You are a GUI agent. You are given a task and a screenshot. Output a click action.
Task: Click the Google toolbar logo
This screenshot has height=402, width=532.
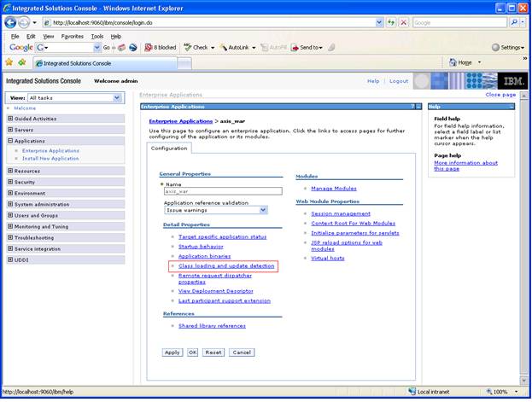pos(21,48)
